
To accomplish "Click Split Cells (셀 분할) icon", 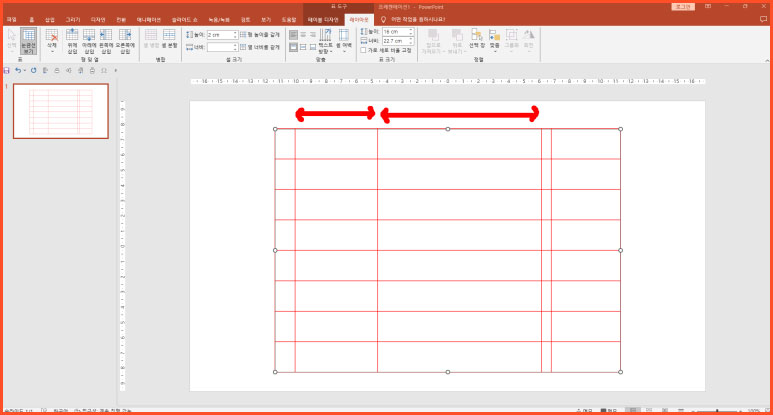I will (x=169, y=38).
